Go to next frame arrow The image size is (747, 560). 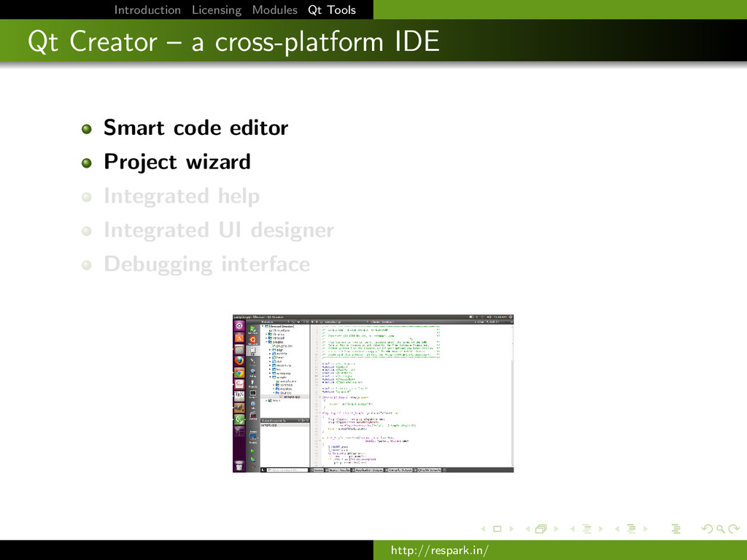click(x=556, y=529)
